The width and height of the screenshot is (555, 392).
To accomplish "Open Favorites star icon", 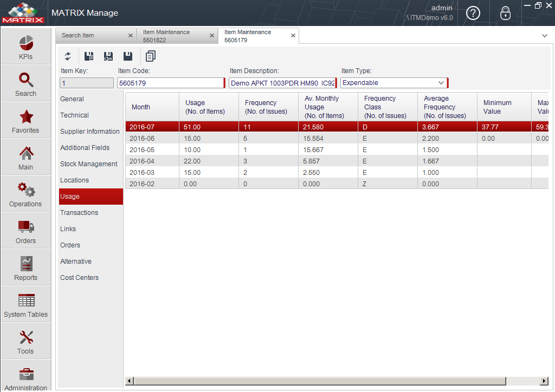I will click(x=26, y=116).
